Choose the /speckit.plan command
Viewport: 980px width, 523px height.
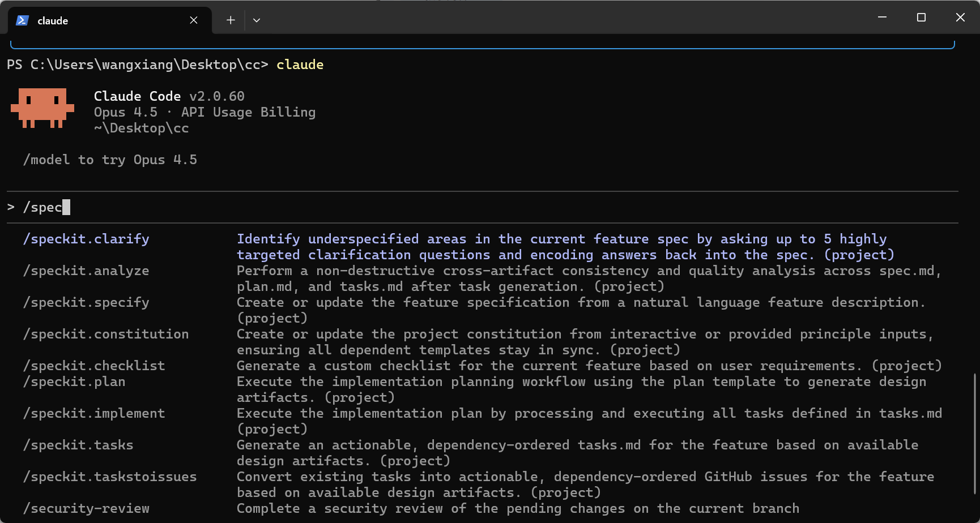coord(74,381)
